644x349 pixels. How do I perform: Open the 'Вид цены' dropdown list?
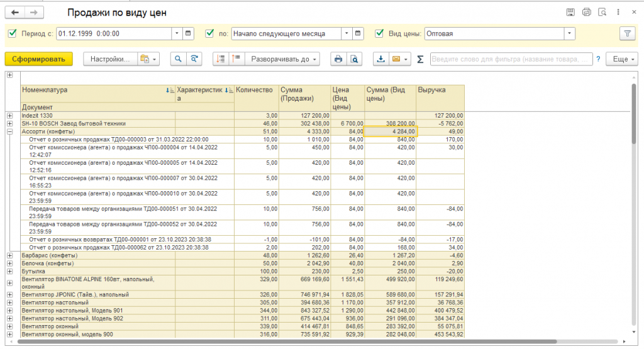[569, 33]
